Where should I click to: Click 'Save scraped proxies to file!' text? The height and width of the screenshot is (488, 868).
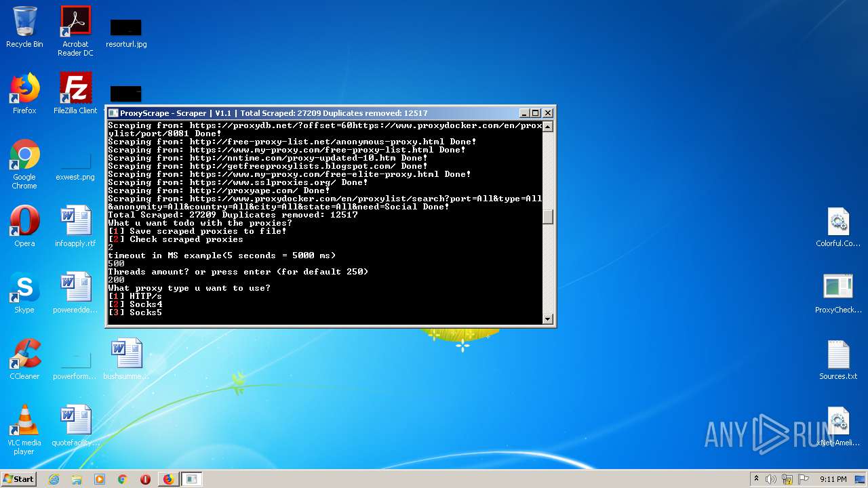pos(208,231)
